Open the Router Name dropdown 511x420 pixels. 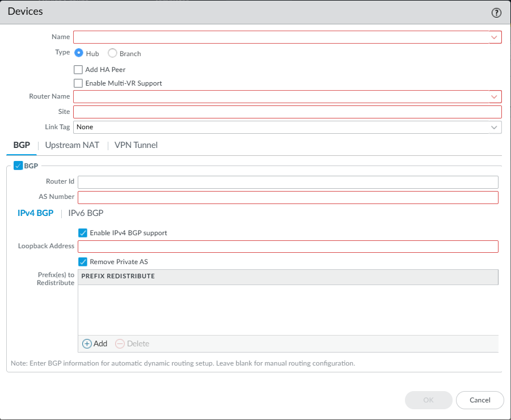[494, 97]
